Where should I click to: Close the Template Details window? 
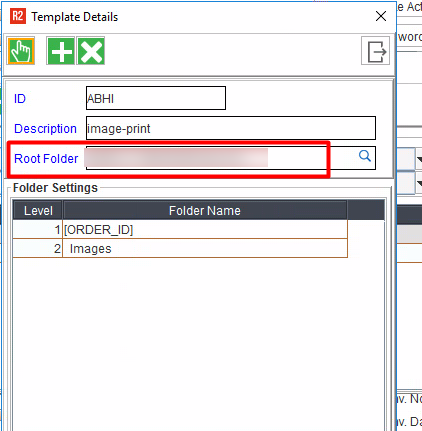click(381, 16)
